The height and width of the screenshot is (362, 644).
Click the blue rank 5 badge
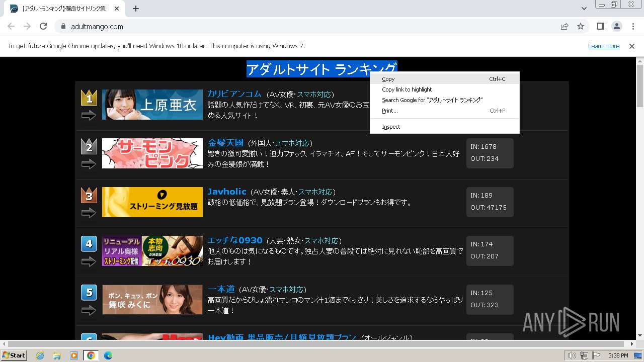[89, 293]
